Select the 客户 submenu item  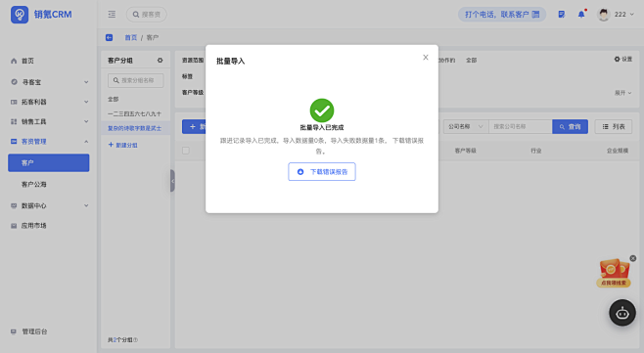point(49,163)
